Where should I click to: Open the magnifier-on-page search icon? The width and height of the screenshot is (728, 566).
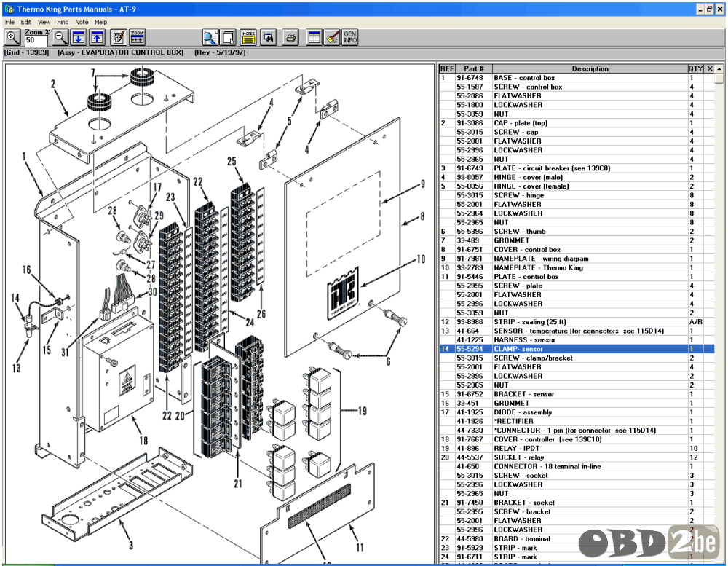point(210,37)
